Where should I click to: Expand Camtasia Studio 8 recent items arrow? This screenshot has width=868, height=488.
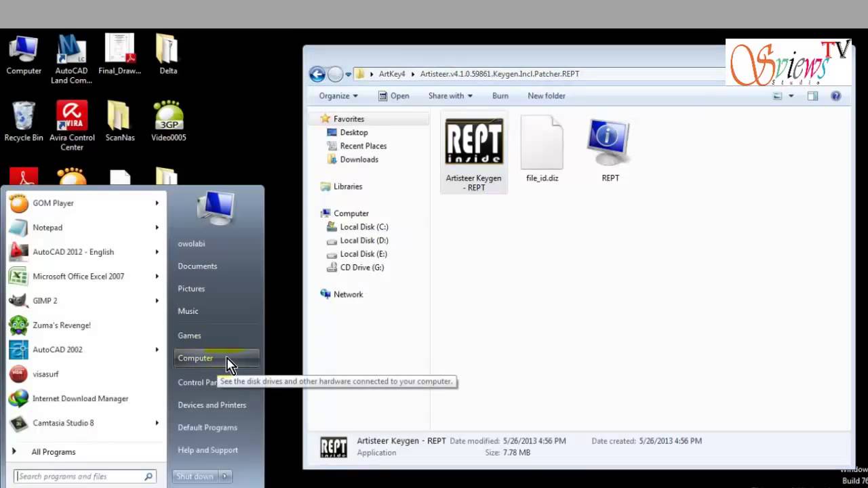tap(157, 423)
